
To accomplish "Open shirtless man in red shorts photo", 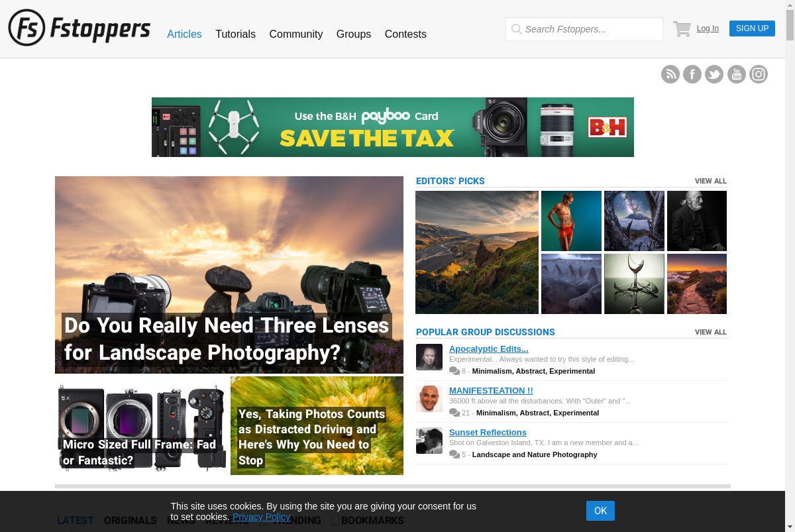I will pos(571,221).
